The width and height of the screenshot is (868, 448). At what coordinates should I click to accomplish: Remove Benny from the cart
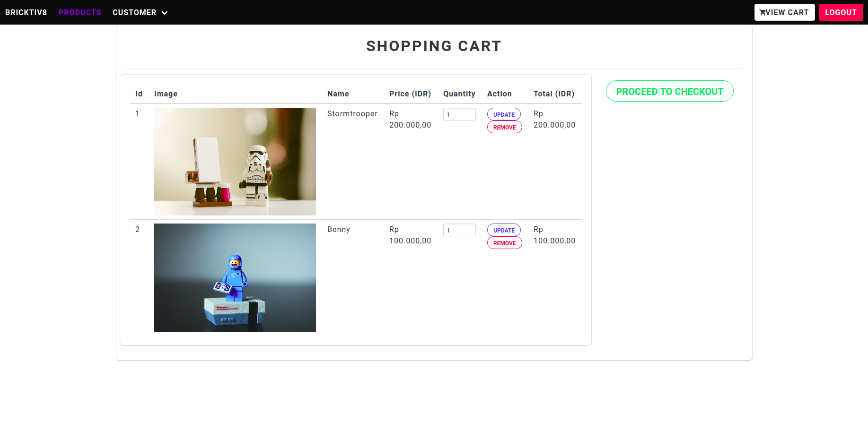point(504,243)
